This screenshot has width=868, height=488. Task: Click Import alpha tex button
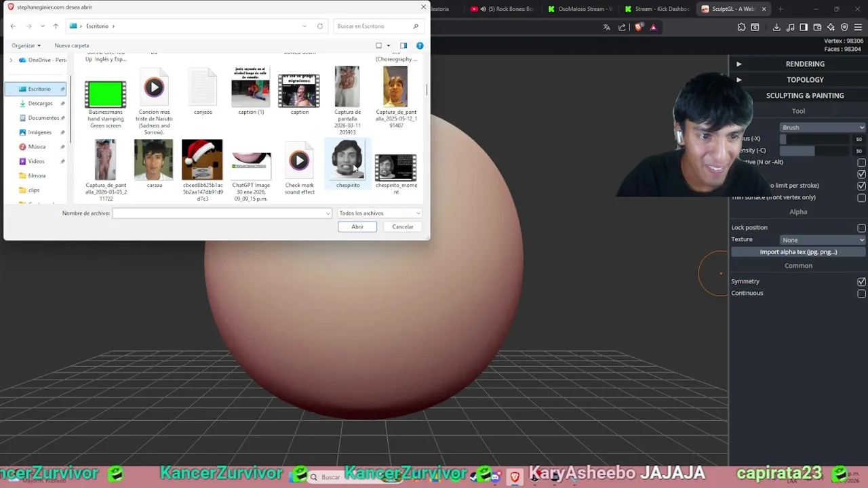798,252
